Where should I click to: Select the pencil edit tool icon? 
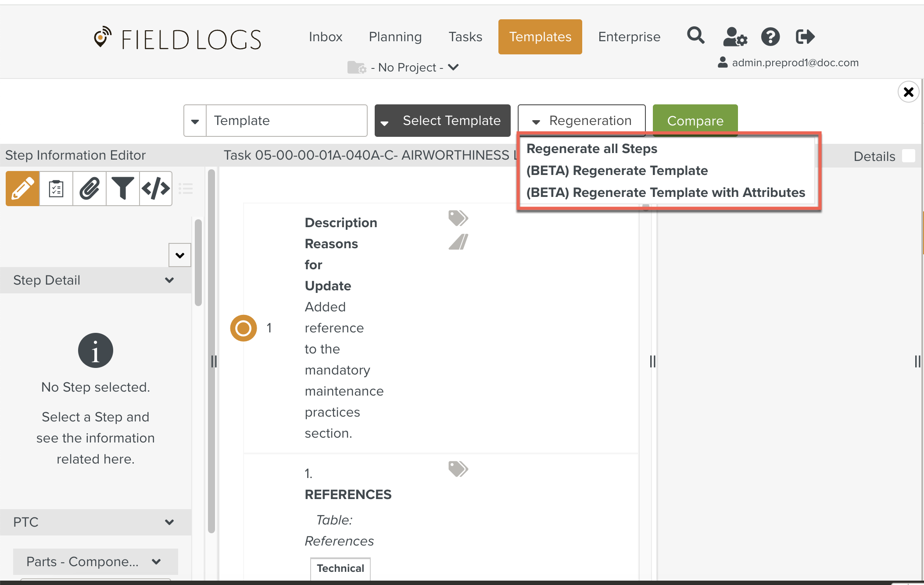pos(22,189)
